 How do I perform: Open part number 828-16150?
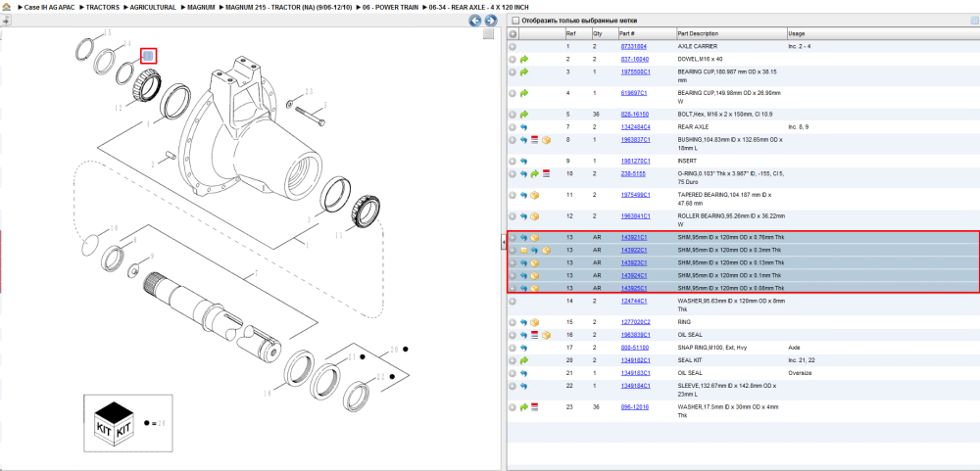tap(634, 115)
